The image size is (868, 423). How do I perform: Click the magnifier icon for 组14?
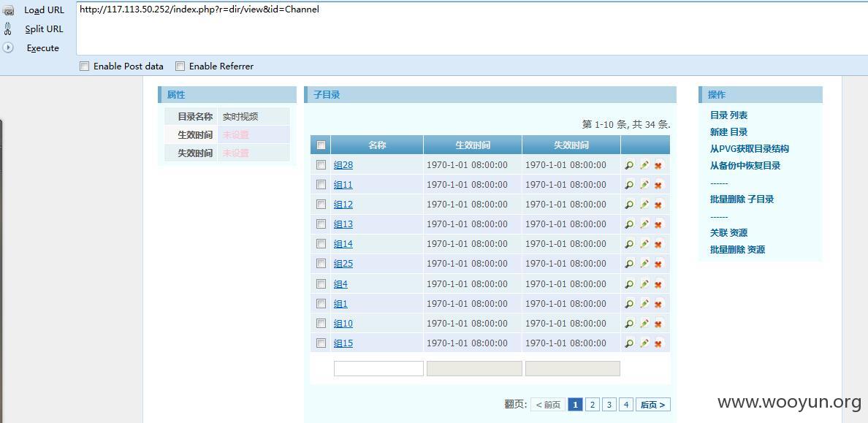[629, 244]
